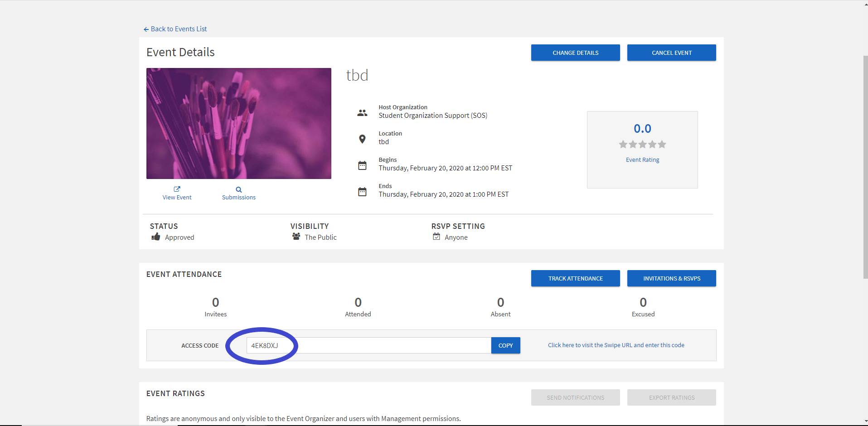Click the Visibility public group icon

pyautogui.click(x=296, y=237)
